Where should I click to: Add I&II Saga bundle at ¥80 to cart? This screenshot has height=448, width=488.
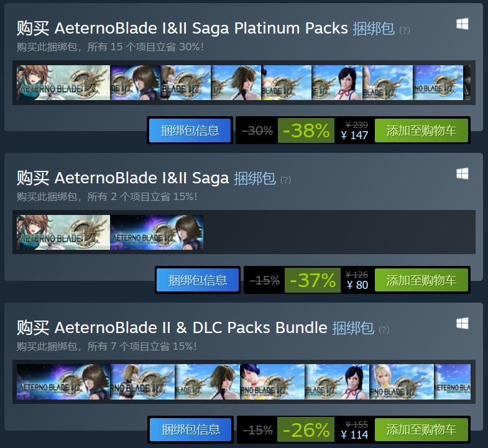[x=421, y=280]
